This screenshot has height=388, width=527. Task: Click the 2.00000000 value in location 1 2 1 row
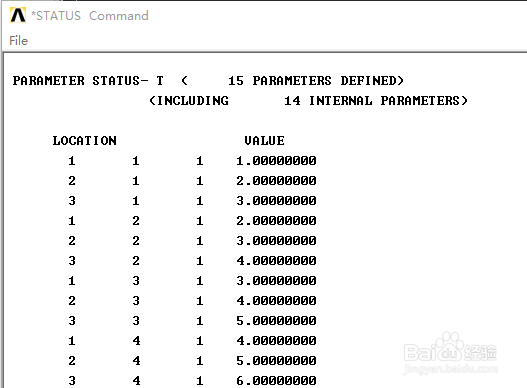point(276,221)
